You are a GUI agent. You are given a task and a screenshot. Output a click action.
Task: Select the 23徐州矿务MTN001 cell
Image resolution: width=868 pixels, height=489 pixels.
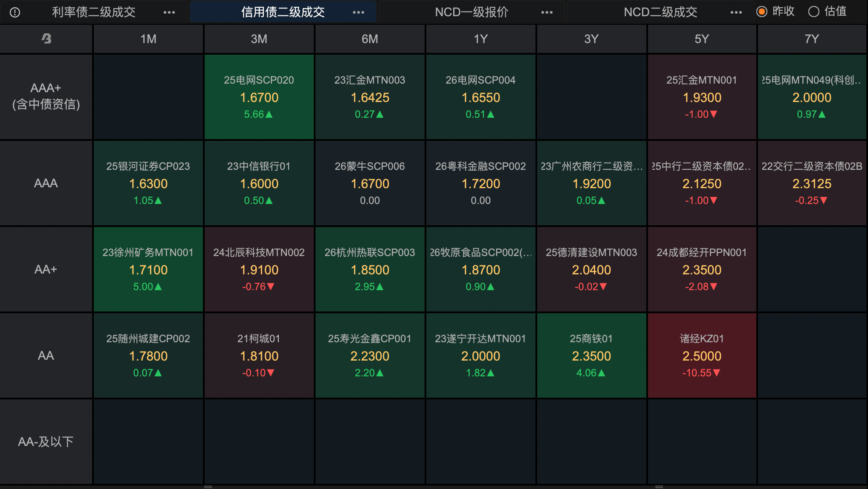coord(148,269)
